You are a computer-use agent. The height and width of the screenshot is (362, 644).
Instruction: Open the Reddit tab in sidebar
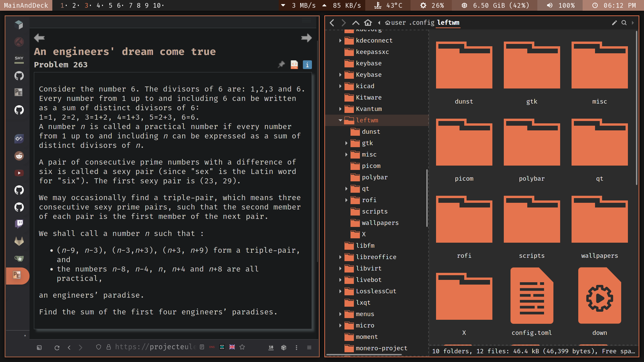(19, 156)
